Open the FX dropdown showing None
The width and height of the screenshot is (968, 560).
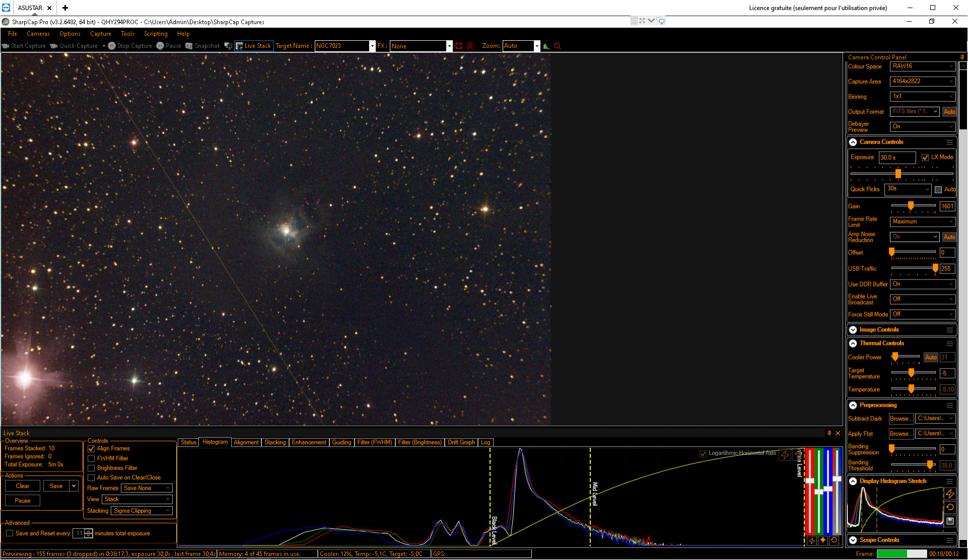click(x=421, y=46)
